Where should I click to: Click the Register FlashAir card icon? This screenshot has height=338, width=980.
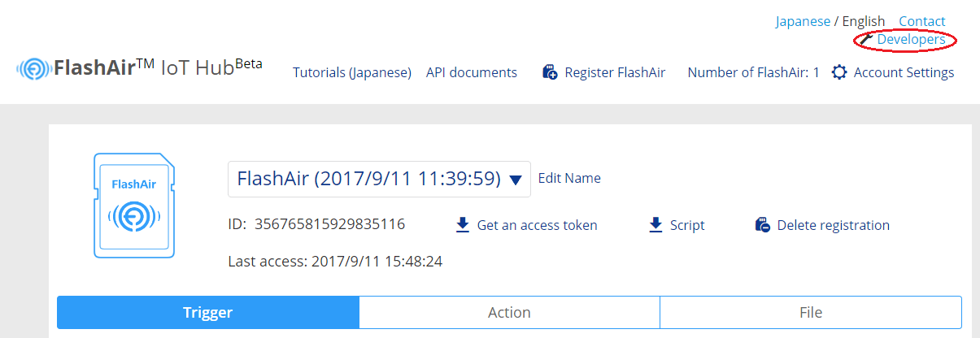(550, 72)
